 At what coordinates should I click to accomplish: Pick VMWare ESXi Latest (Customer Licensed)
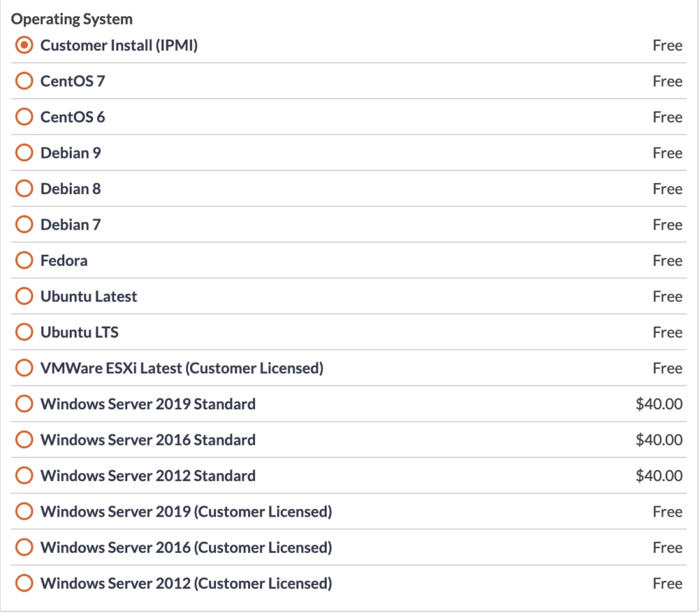tap(24, 368)
